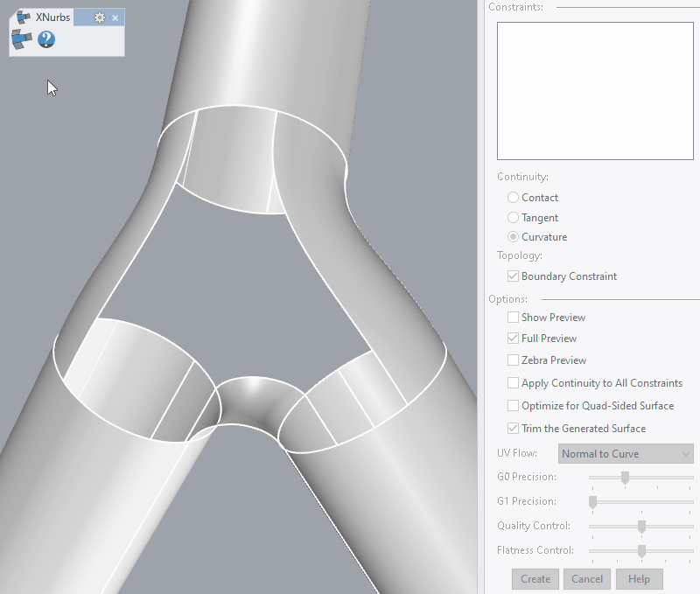Check Optimize for Quad-Sided Surface
The width and height of the screenshot is (700, 594).
(x=514, y=405)
